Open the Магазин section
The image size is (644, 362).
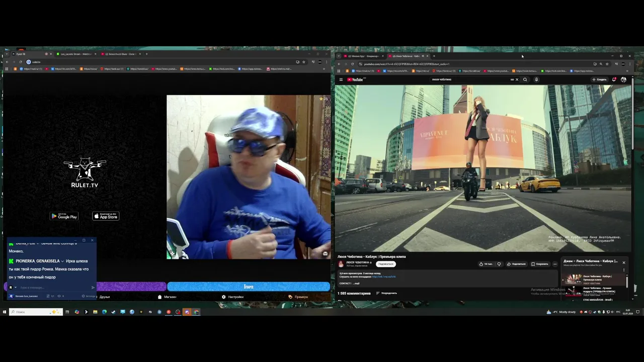tap(168, 297)
